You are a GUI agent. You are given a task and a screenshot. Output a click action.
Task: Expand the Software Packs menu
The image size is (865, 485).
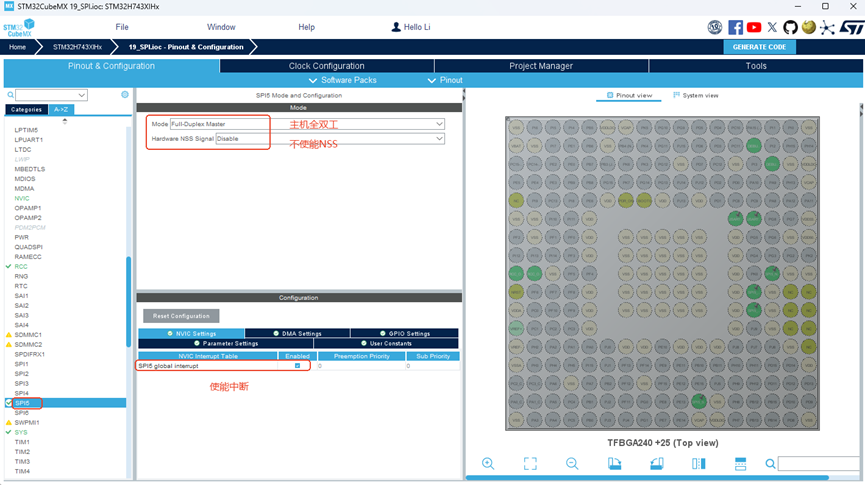point(343,80)
